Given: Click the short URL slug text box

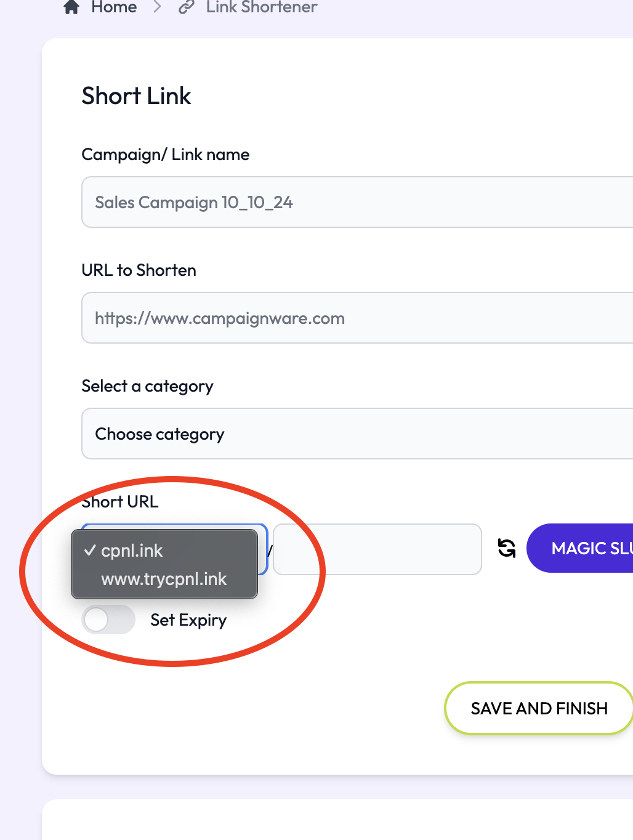Looking at the screenshot, I should pos(377,549).
